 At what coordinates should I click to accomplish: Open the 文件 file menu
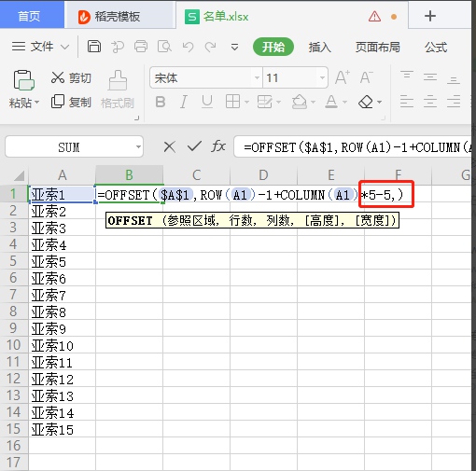(40, 47)
